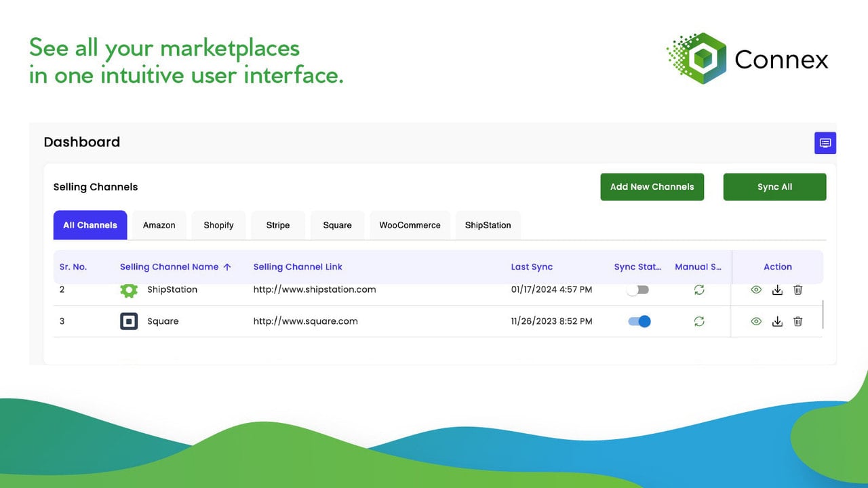Open the http://www.square.com link
868x488 pixels.
pos(306,321)
